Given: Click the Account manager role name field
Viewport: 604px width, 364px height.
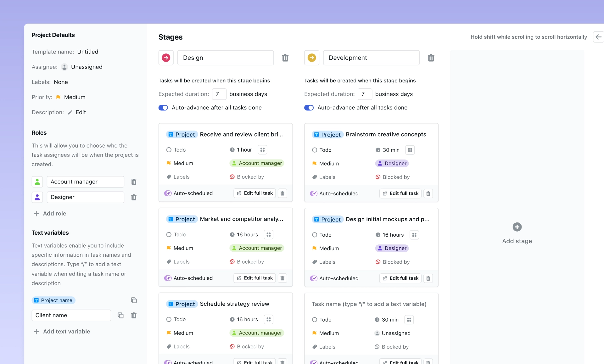Looking at the screenshot, I should pos(86,182).
